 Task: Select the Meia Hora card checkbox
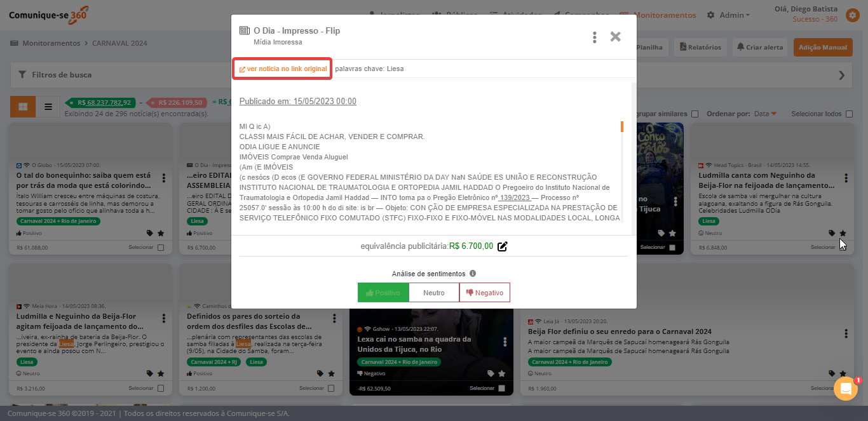point(161,389)
